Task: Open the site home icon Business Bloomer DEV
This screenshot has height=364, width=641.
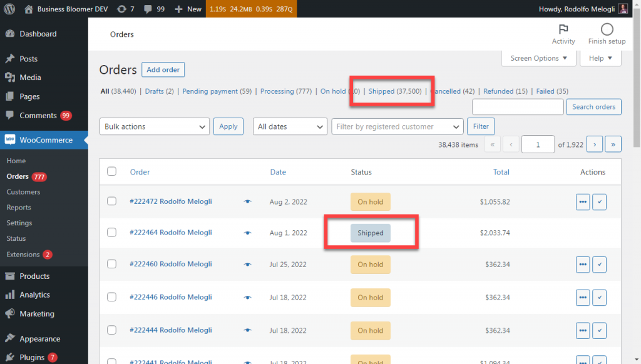Action: click(28, 9)
